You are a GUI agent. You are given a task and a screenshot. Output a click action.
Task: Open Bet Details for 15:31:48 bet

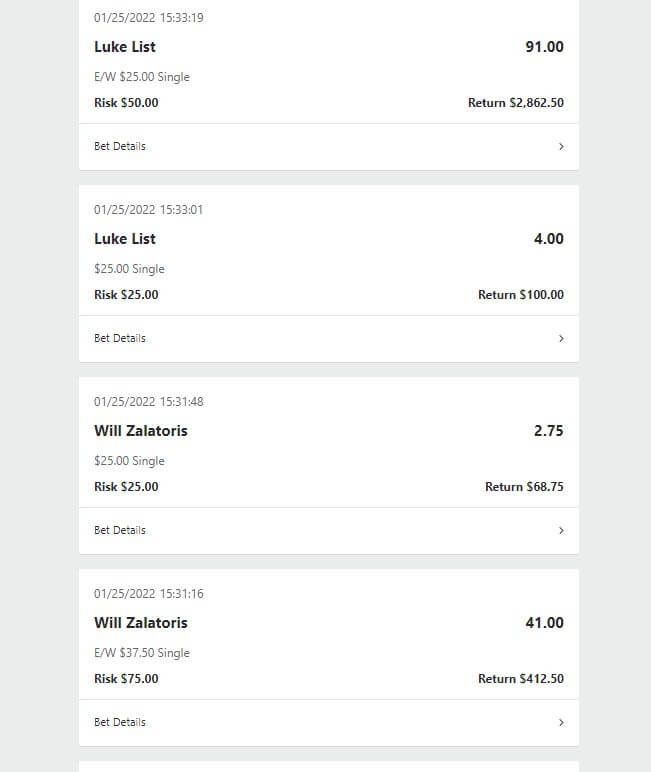(329, 531)
